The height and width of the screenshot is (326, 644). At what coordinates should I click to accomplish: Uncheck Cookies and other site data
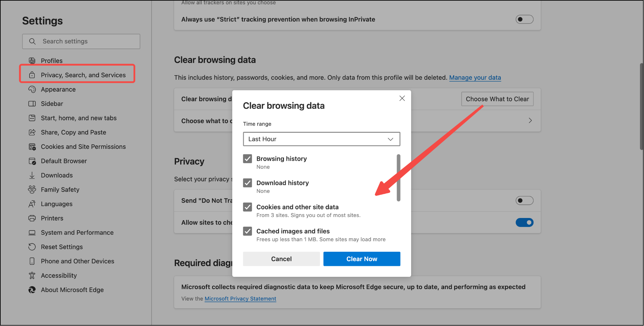pos(247,207)
